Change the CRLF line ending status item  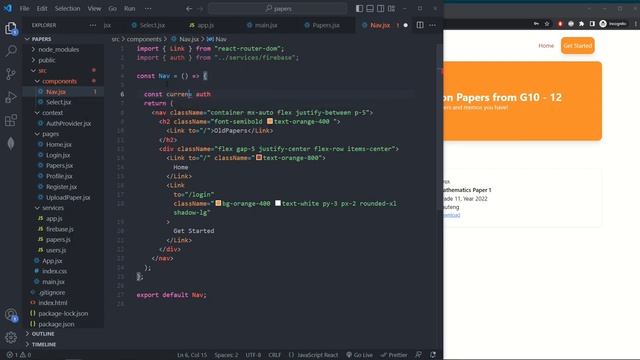pyautogui.click(x=274, y=355)
